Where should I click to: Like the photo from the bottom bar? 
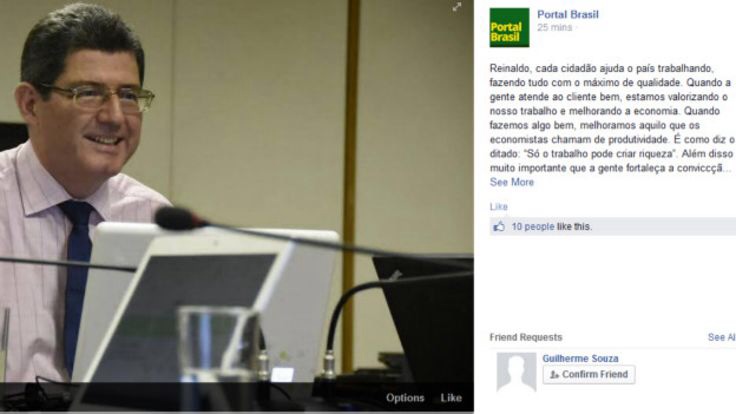(451, 398)
